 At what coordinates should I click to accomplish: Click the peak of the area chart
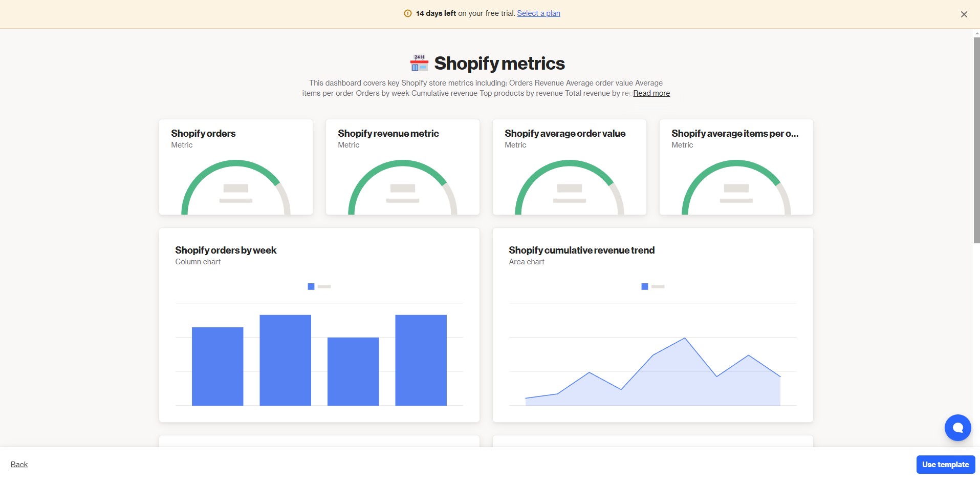[x=685, y=338]
